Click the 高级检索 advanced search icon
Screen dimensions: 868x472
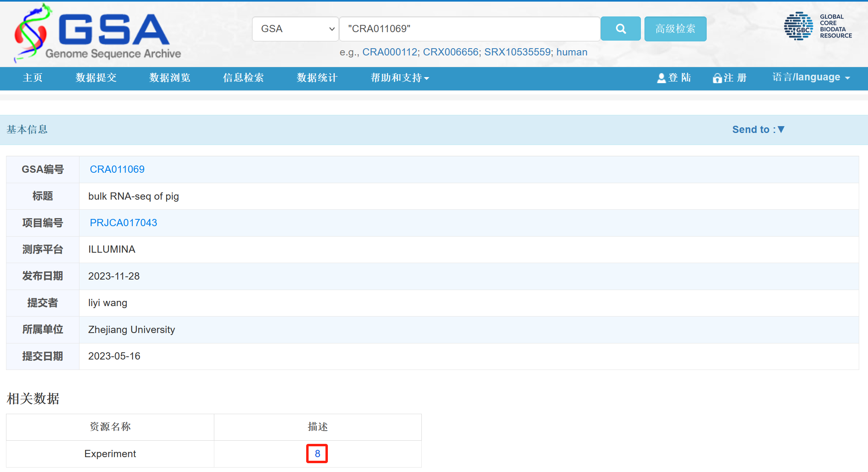(676, 29)
